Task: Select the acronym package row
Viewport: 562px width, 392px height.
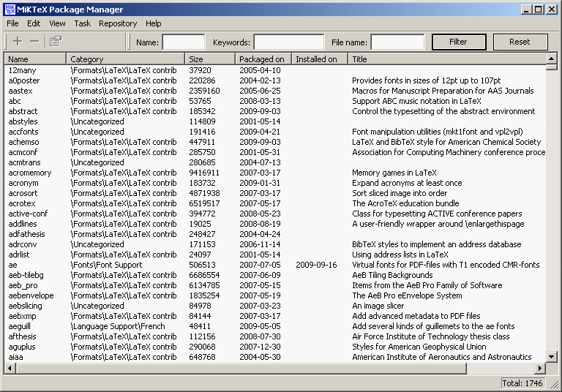Action: pyautogui.click(x=275, y=183)
